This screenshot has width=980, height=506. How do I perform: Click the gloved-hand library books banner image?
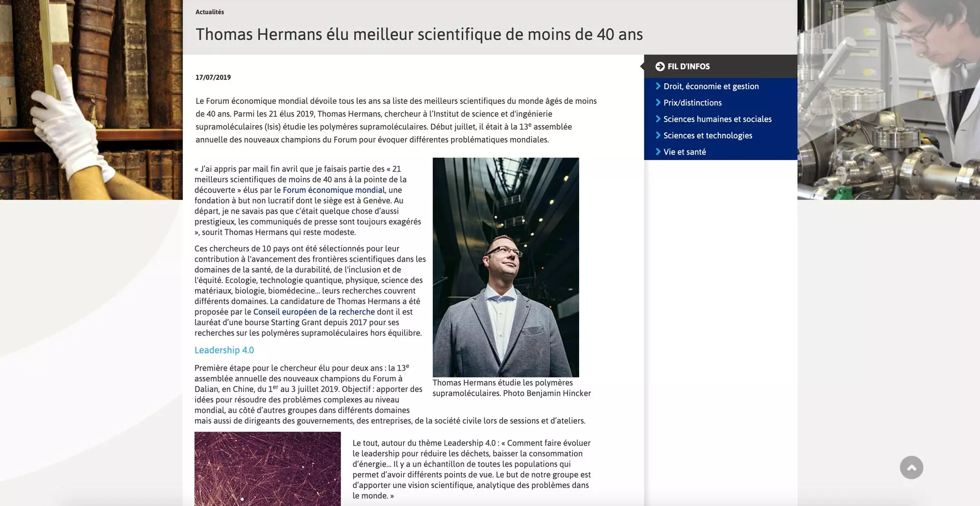(91, 100)
